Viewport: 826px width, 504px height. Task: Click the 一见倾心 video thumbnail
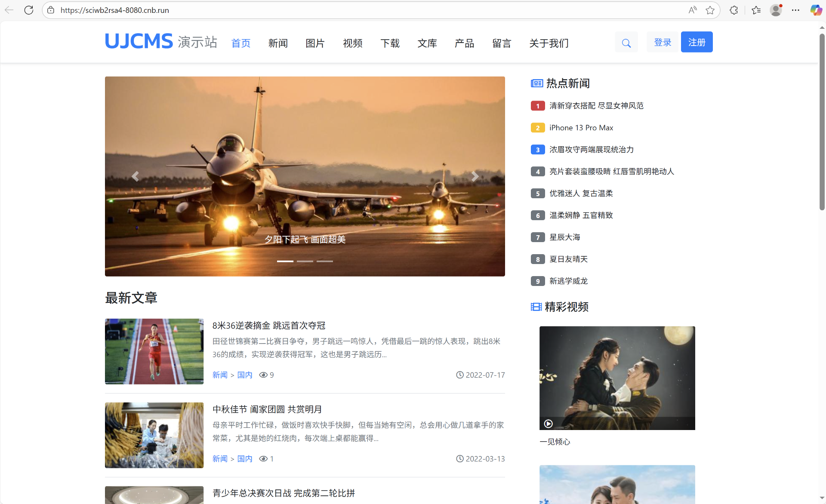pos(617,378)
